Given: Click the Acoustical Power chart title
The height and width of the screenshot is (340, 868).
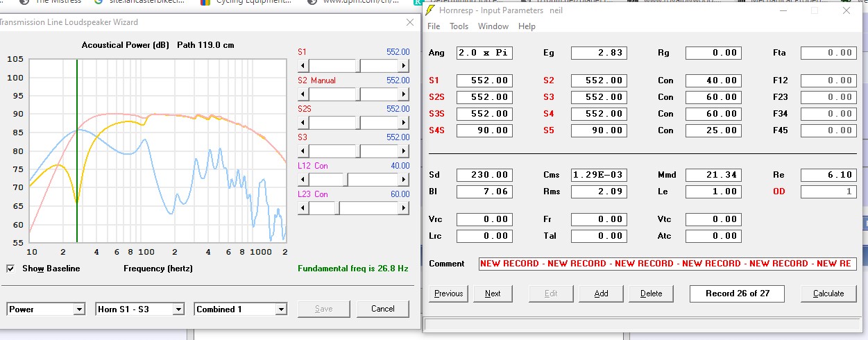Looking at the screenshot, I should pos(158,45).
